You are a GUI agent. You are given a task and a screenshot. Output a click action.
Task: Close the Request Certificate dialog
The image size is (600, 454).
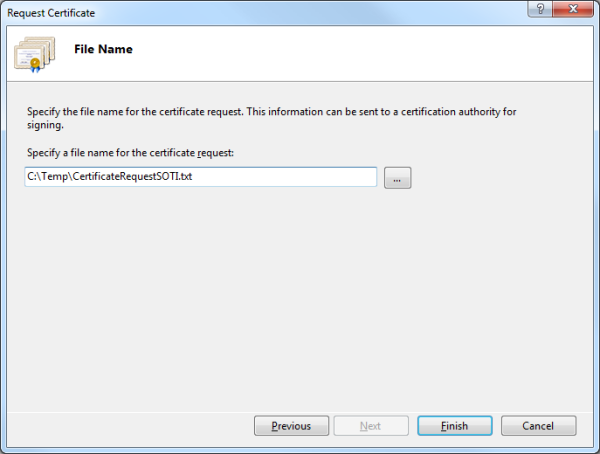[573, 9]
